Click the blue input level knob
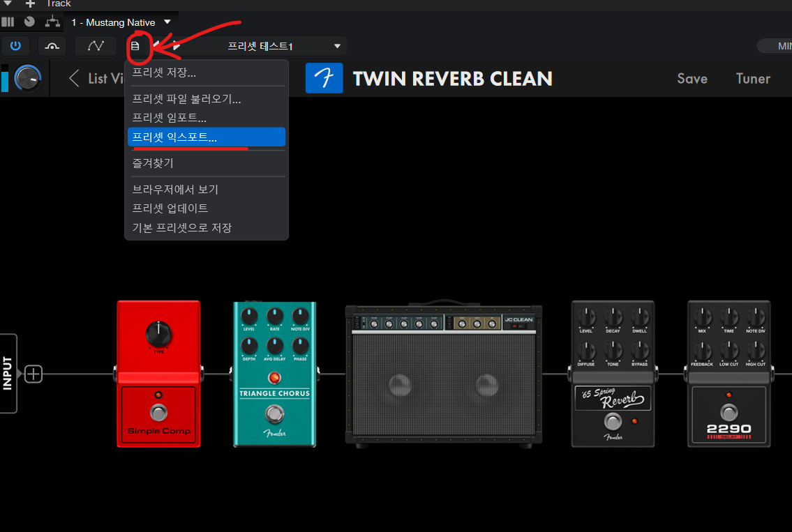 28,78
